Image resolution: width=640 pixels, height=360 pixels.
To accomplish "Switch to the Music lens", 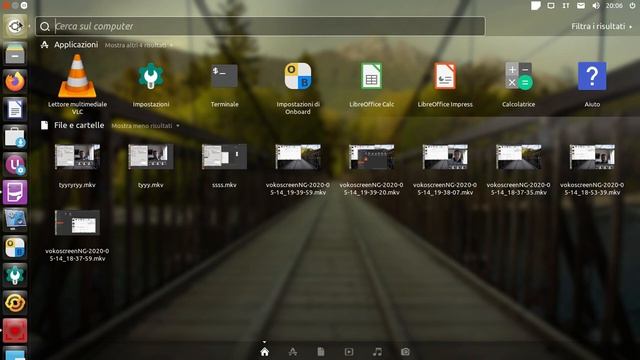I will pos(377,351).
